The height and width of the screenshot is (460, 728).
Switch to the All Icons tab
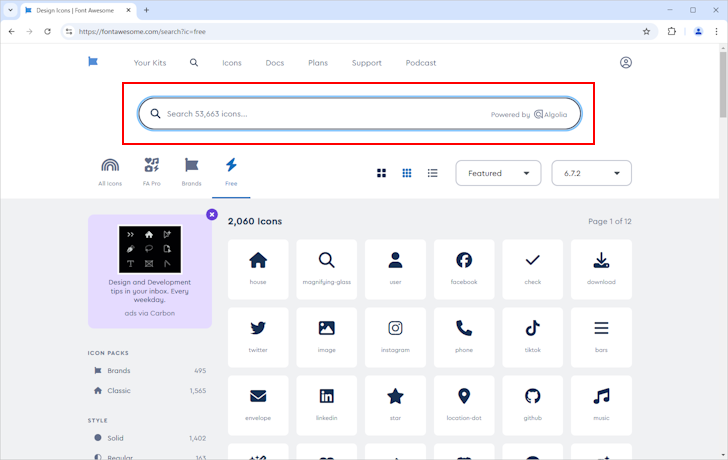(110, 172)
